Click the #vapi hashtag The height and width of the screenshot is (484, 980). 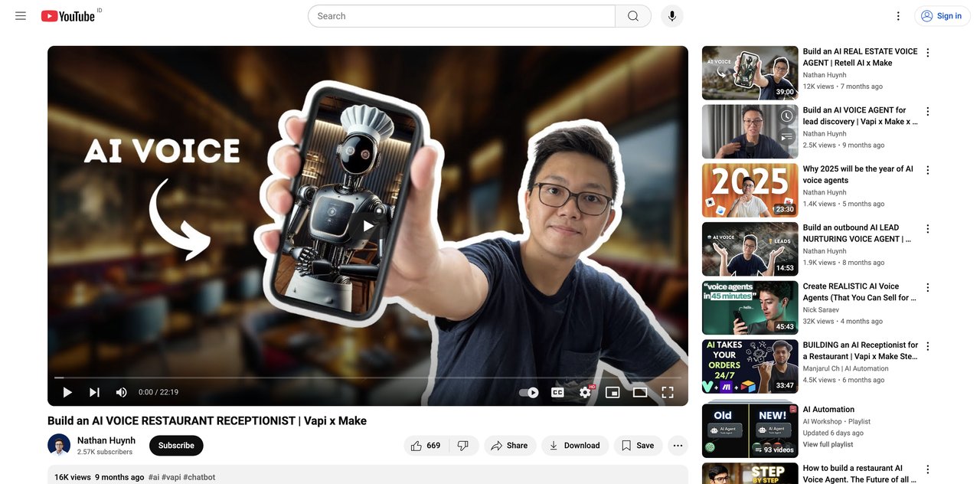pos(171,477)
